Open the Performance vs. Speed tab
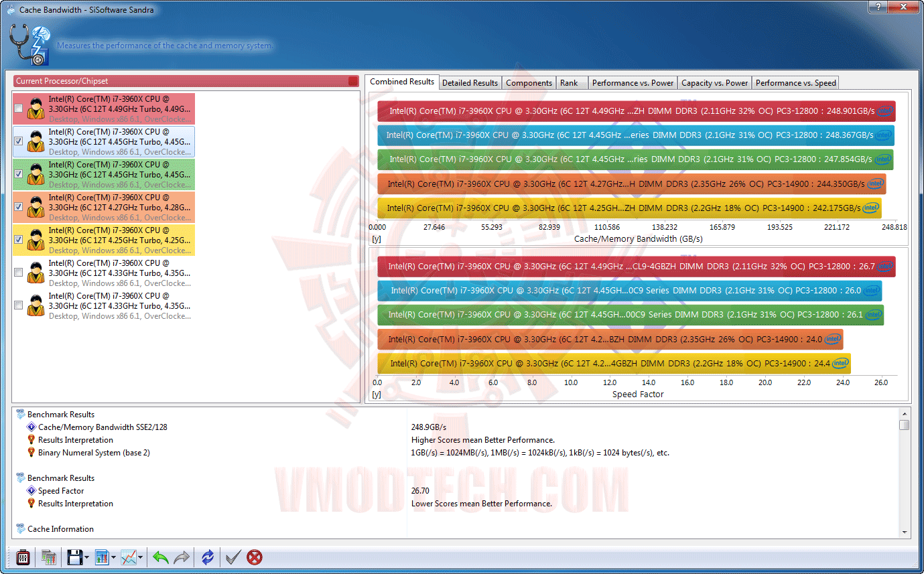 (x=795, y=83)
